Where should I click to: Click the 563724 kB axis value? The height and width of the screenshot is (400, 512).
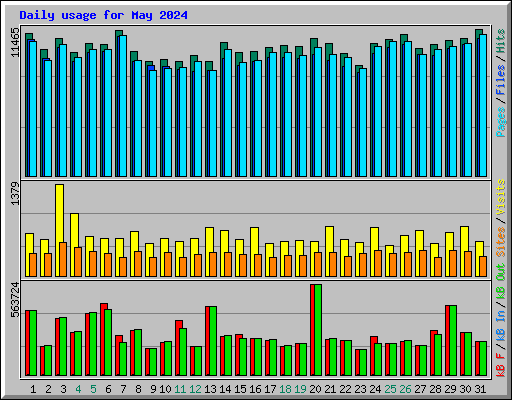click(15, 300)
